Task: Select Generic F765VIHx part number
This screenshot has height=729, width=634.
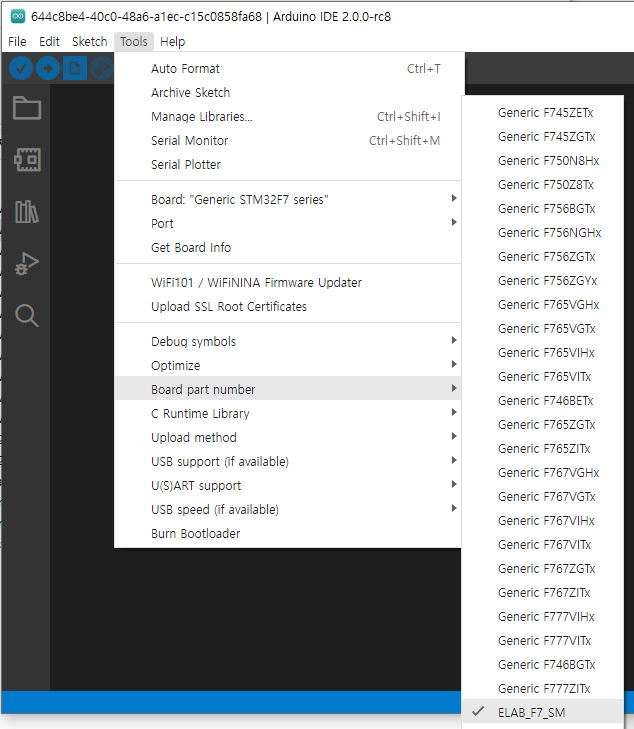Action: point(542,353)
